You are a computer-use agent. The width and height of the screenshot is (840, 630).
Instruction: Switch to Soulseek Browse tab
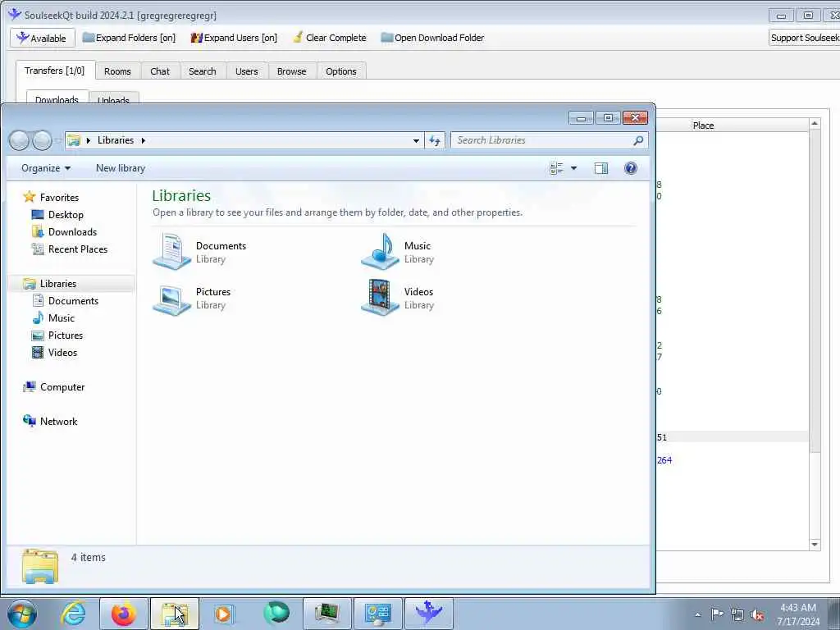point(291,71)
